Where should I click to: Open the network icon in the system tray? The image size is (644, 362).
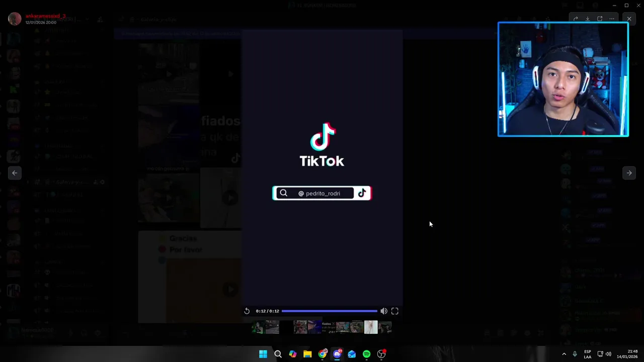tap(600, 354)
